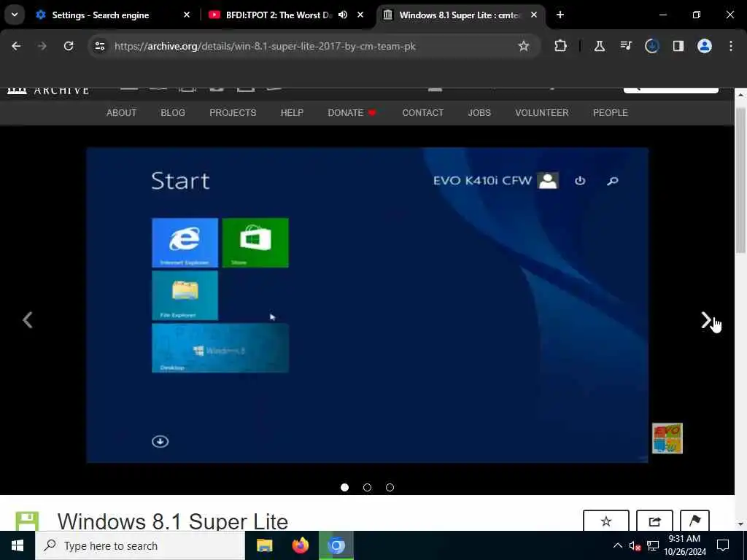Close the BFDI:TPOT 2 tab
The height and width of the screenshot is (560, 747).
(360, 15)
